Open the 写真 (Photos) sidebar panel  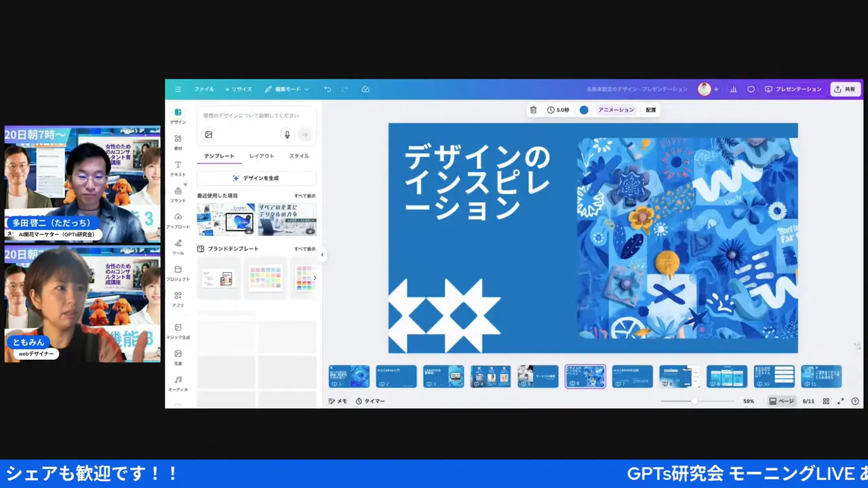177,357
